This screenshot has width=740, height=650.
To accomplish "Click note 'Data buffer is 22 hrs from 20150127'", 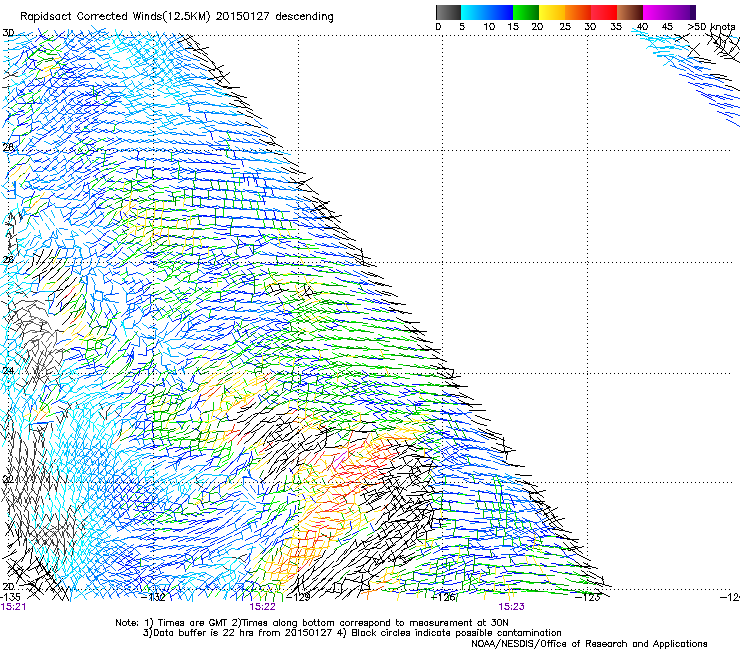I will point(237,633).
